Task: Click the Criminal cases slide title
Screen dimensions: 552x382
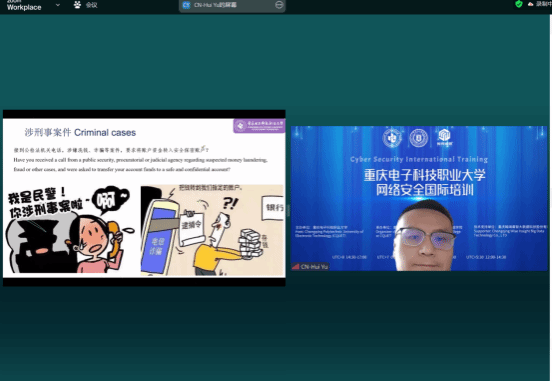Action: [x=80, y=133]
